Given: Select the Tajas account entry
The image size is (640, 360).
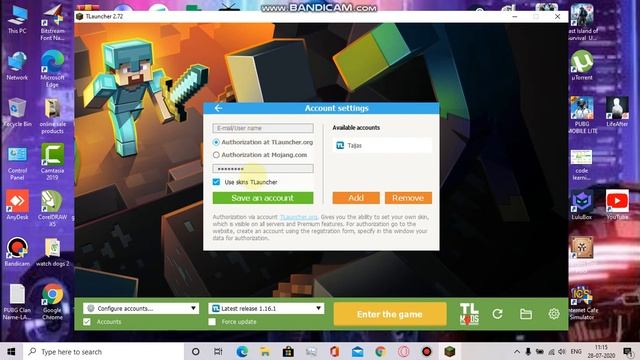Looking at the screenshot, I should click(382, 145).
